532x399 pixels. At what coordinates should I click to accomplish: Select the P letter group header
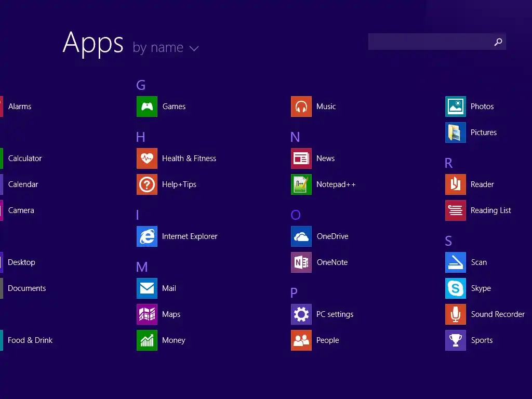tap(294, 293)
